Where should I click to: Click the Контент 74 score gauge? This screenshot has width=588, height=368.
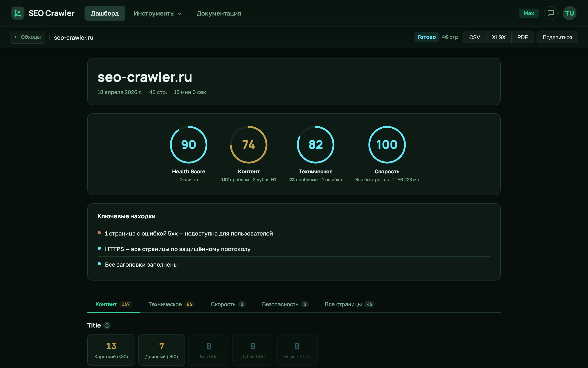point(248,145)
